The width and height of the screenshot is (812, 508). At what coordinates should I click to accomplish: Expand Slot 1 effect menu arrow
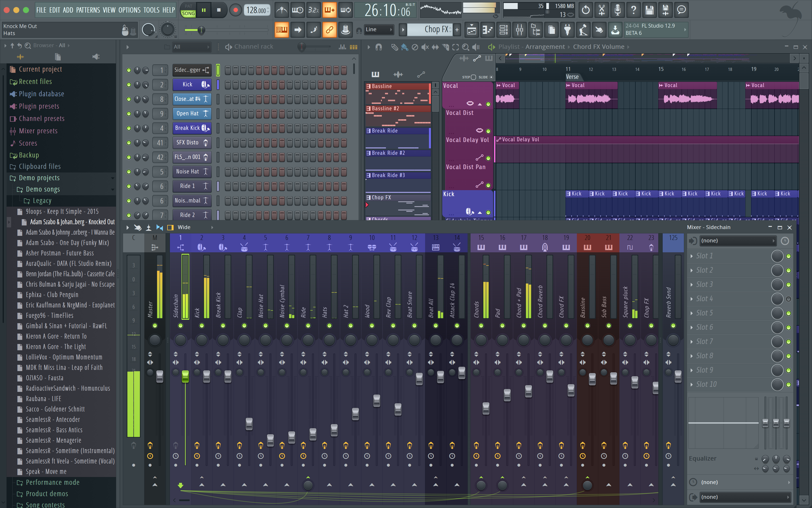[x=692, y=256]
